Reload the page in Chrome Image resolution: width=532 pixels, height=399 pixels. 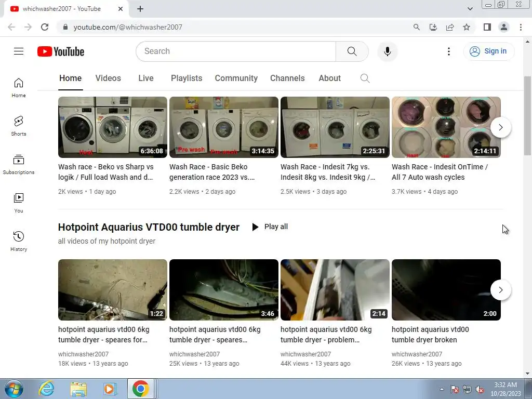[45, 27]
